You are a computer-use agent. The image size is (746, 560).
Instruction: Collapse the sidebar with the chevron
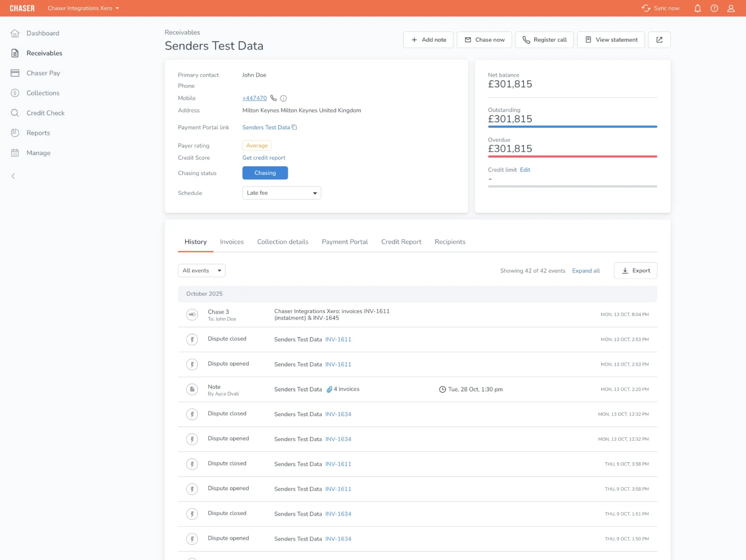[x=13, y=176]
